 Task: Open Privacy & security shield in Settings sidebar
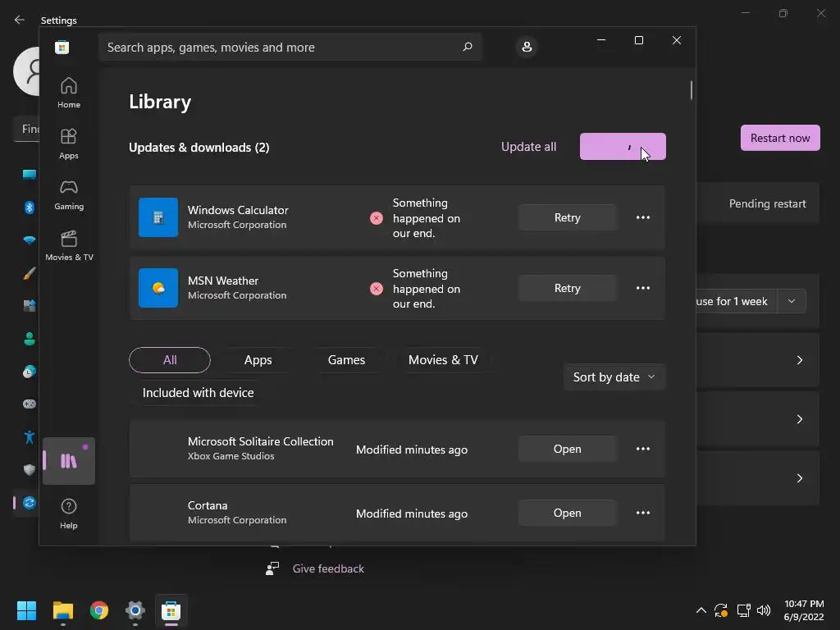pos(30,470)
